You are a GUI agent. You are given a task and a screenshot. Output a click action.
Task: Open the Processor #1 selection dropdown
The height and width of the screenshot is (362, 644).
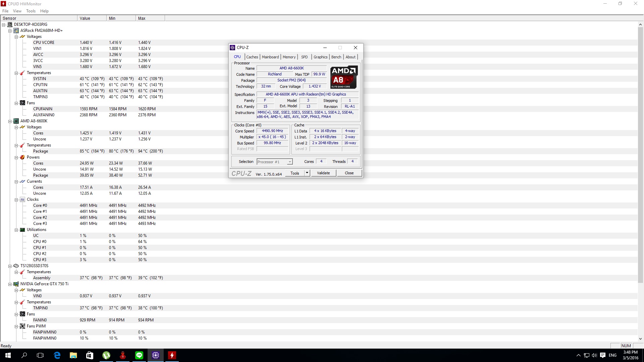(x=290, y=162)
